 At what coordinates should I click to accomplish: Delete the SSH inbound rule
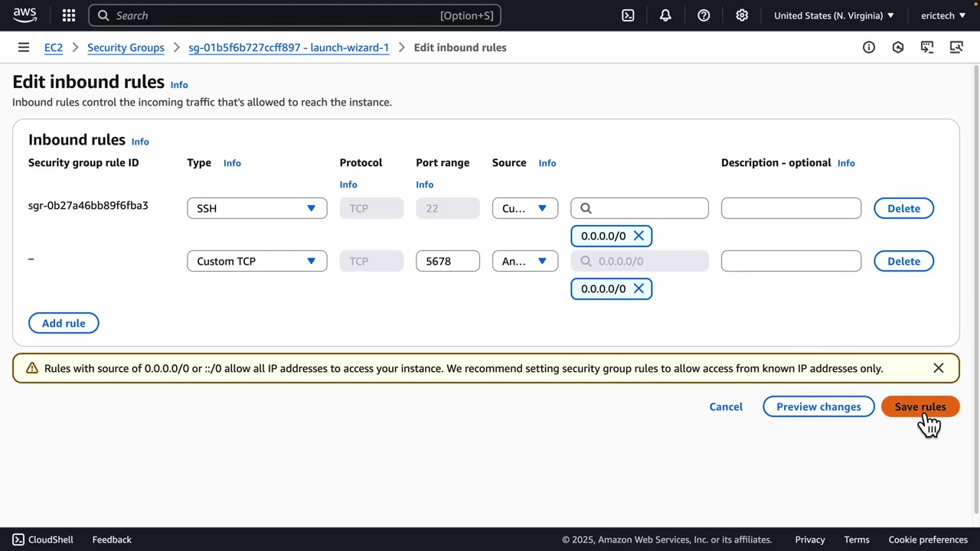coord(903,208)
